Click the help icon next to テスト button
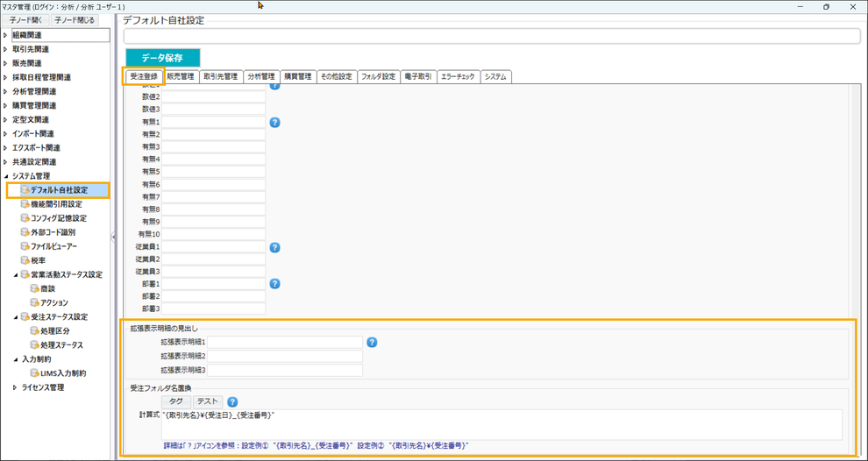The width and height of the screenshot is (868, 461). pyautogui.click(x=232, y=401)
